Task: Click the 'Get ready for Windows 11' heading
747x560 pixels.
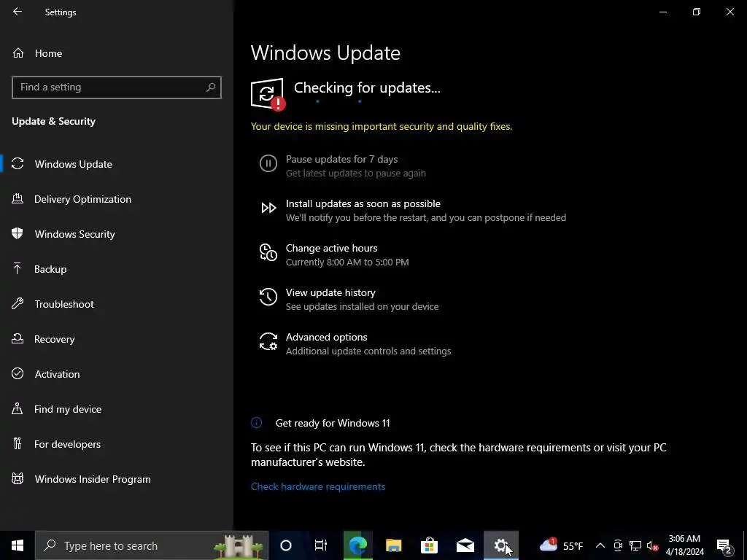Action: (333, 423)
